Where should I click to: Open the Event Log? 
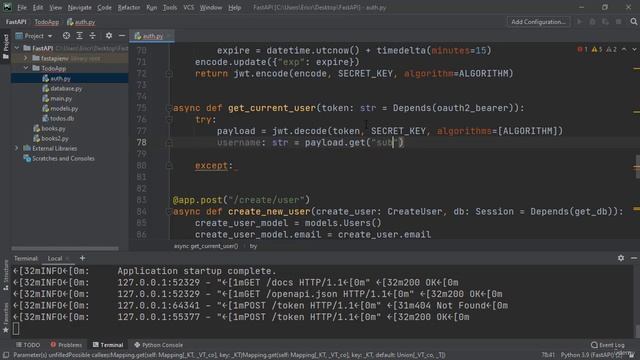coord(608,345)
